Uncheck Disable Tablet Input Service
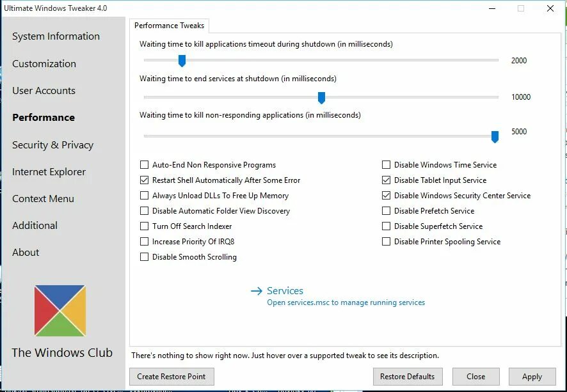Image resolution: width=567 pixels, height=392 pixels. click(386, 180)
